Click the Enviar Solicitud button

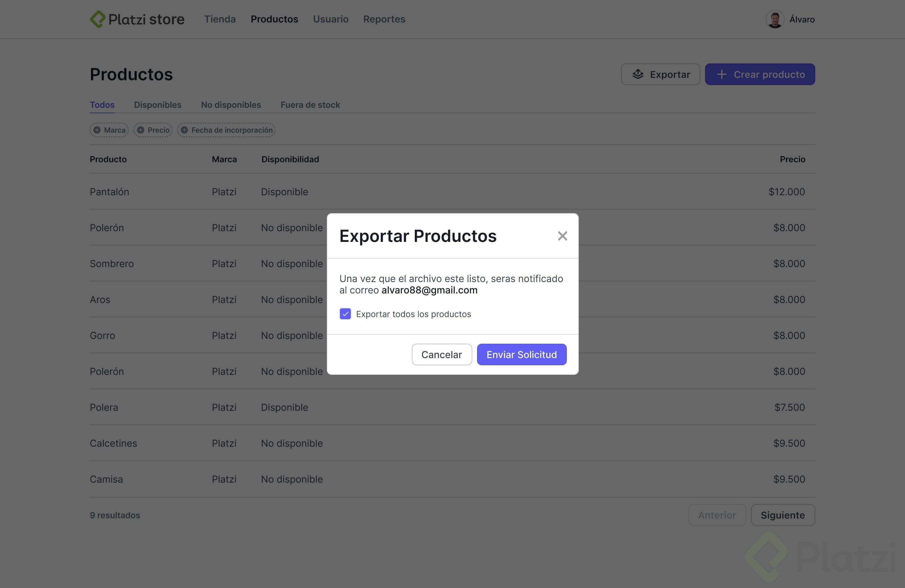pos(521,354)
